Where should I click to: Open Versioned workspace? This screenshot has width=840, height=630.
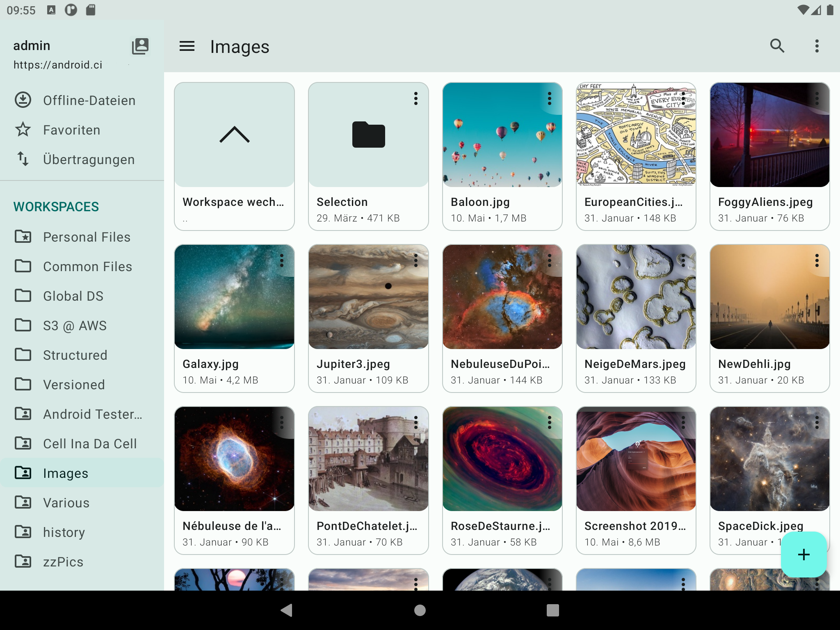point(82,385)
